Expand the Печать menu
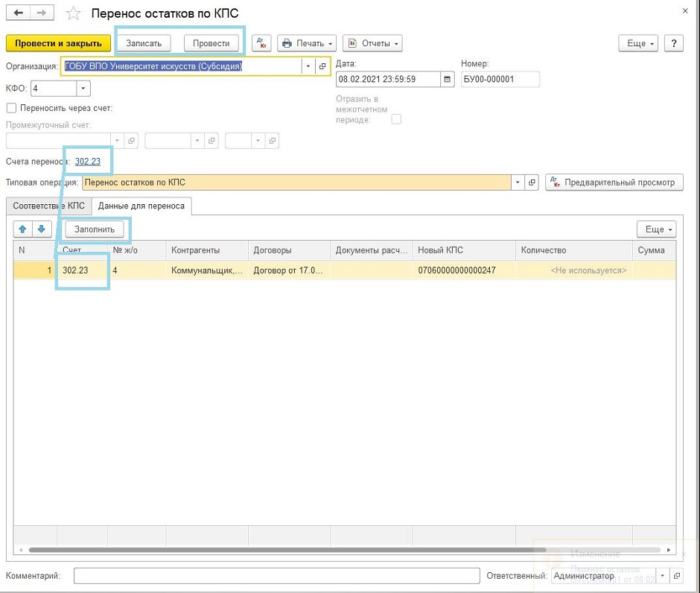This screenshot has width=700, height=593. (307, 43)
